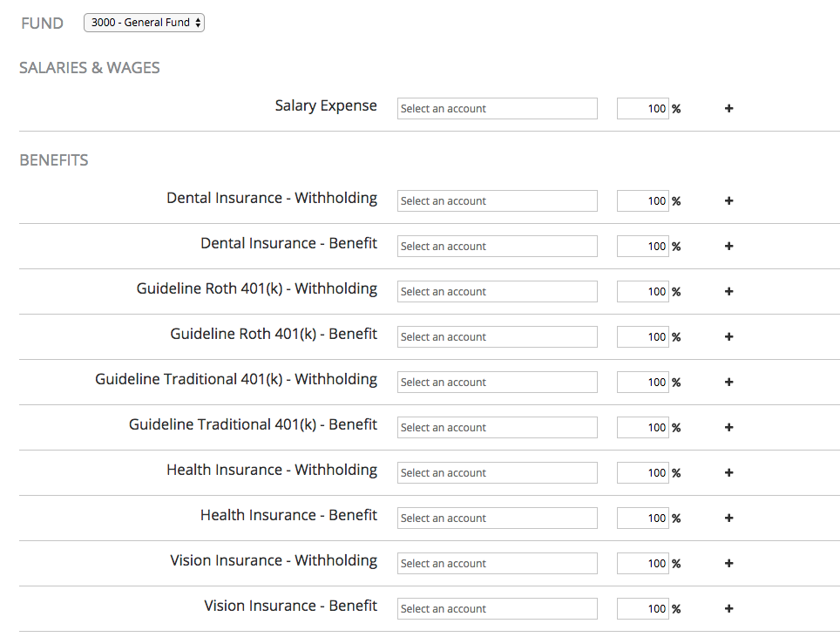840x637 pixels.
Task: Click the percent box for Dental Insurance - Benefit
Action: [x=643, y=246]
